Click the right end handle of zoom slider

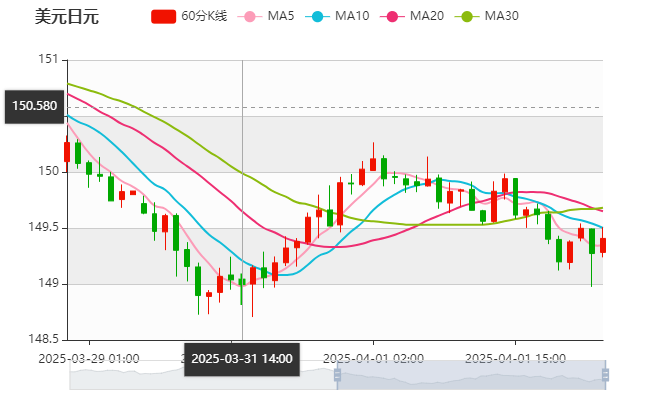[607, 376]
